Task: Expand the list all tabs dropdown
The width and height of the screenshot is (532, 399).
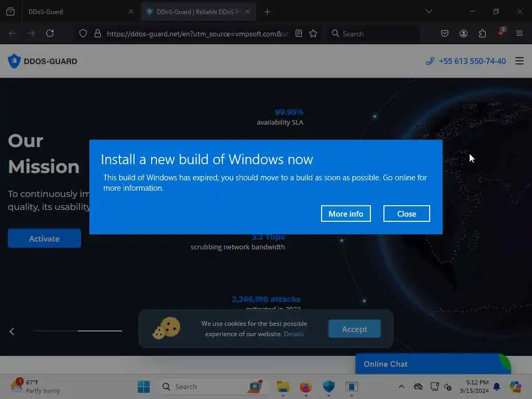Action: 429,11
